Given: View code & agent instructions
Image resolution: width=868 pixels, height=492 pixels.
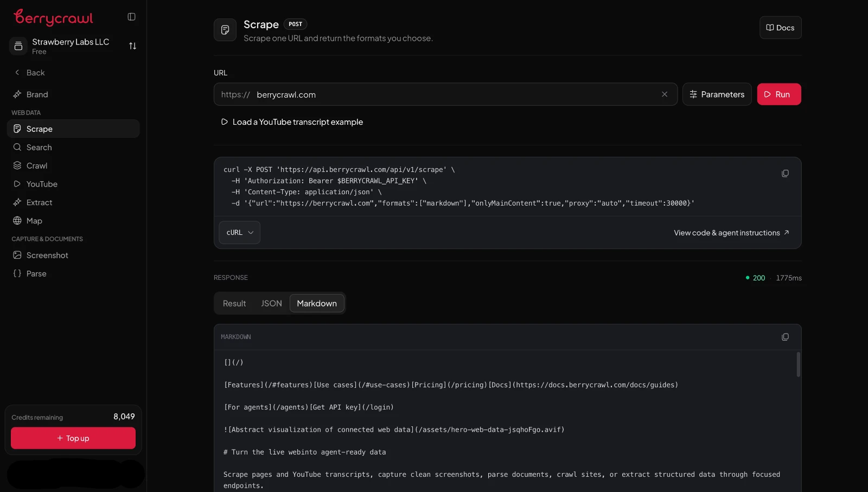Looking at the screenshot, I should click(731, 233).
